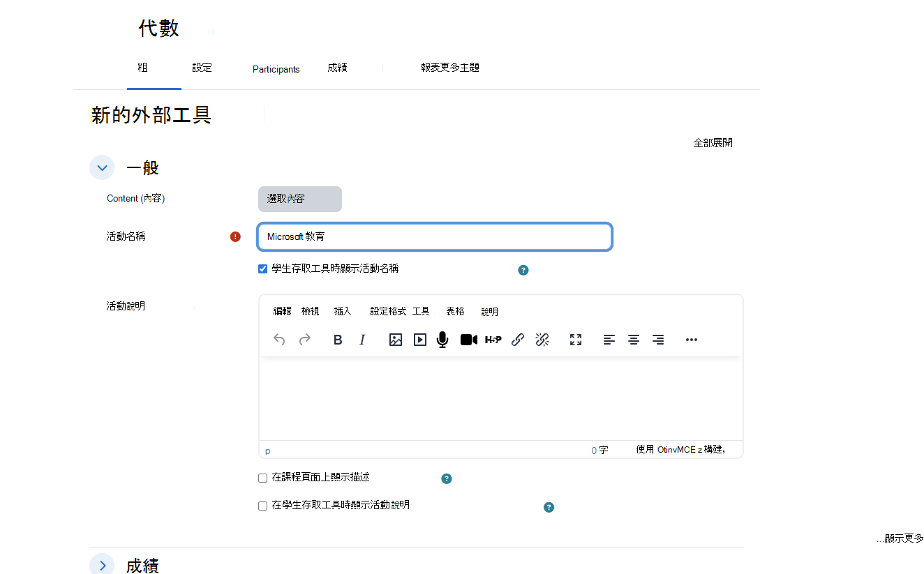924x574 pixels.
Task: Open help for 在學生存取工具時顯示活動說明
Action: 549,507
